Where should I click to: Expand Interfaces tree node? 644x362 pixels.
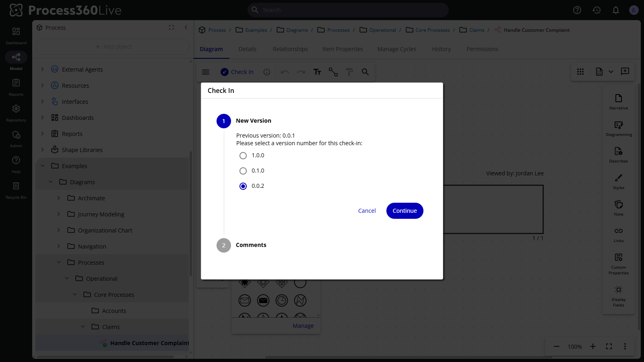tap(43, 101)
